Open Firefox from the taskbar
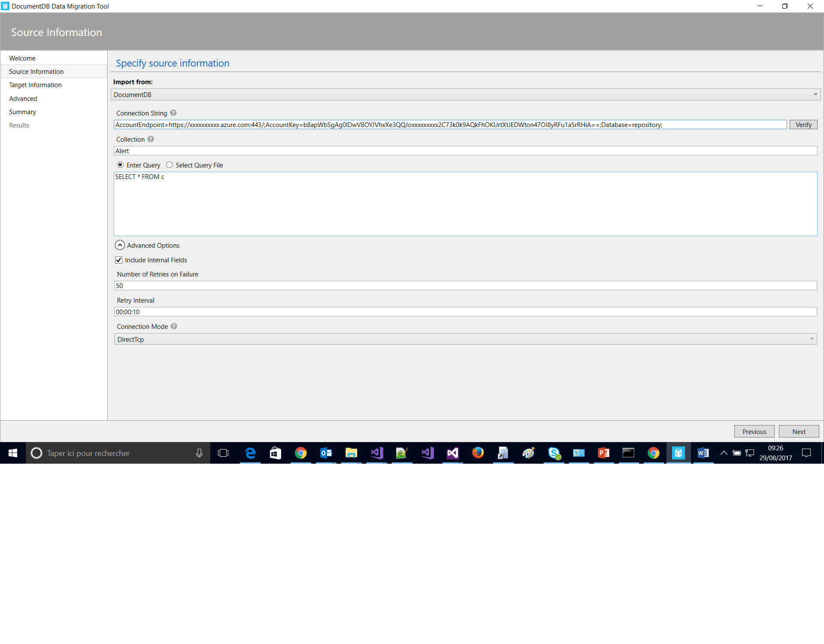The image size is (824, 644). point(478,453)
